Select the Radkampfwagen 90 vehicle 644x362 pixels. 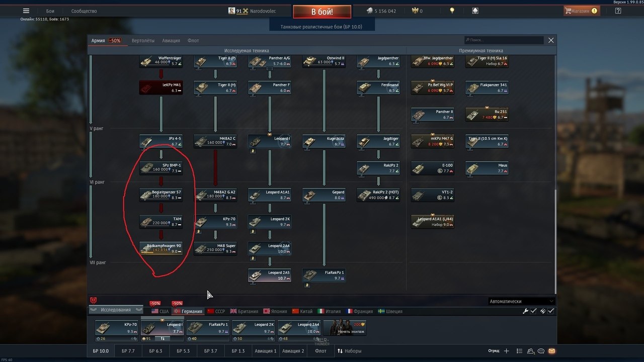[161, 248]
